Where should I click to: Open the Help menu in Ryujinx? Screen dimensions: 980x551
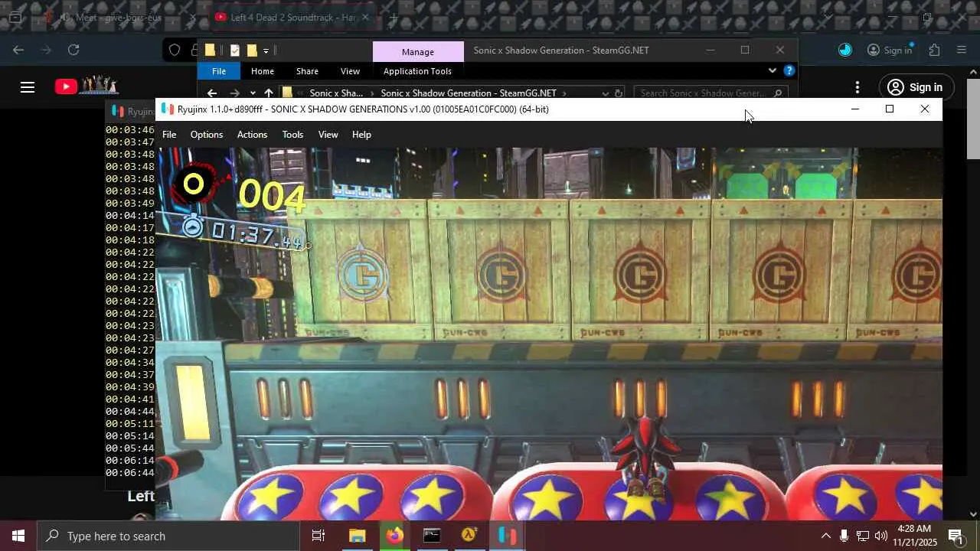pos(361,135)
